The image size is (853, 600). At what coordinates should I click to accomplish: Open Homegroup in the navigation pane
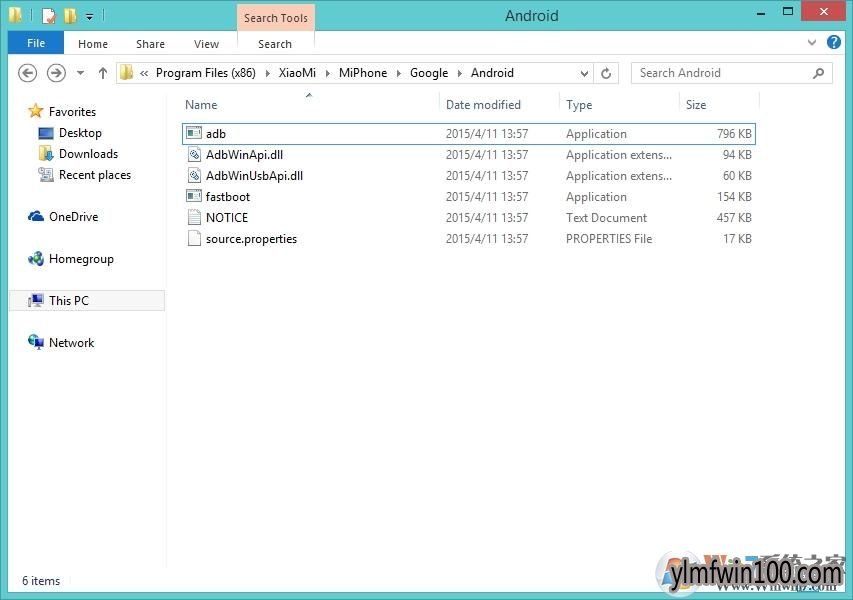(x=81, y=259)
